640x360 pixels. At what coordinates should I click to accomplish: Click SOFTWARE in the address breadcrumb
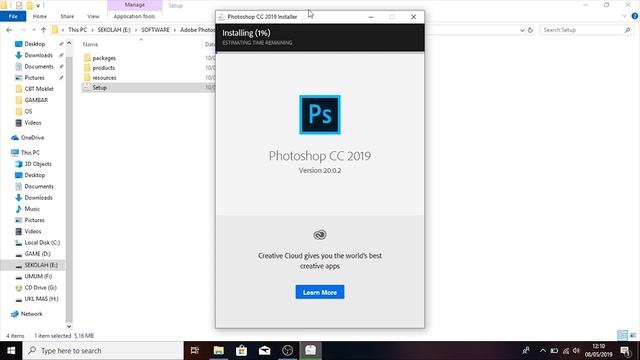coord(155,30)
